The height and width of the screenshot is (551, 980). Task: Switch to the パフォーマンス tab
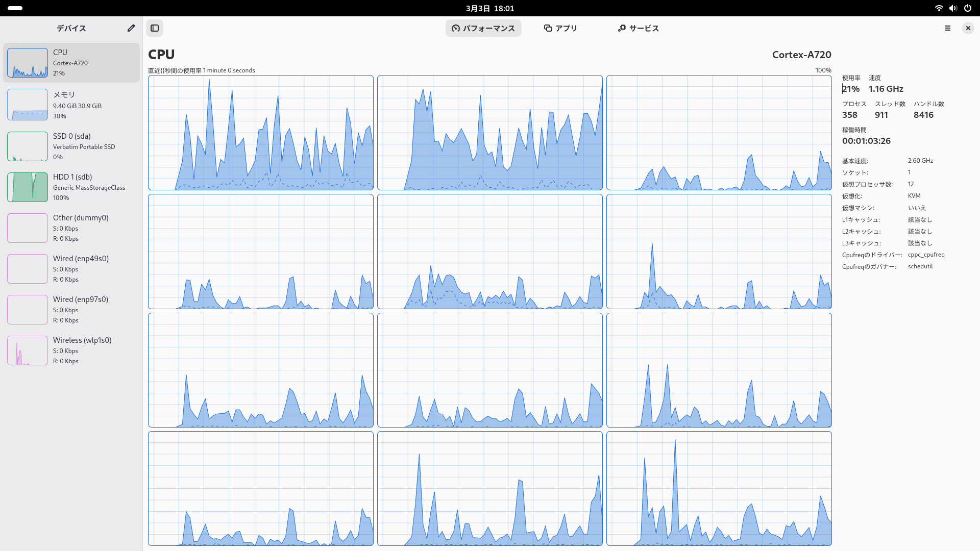(483, 28)
